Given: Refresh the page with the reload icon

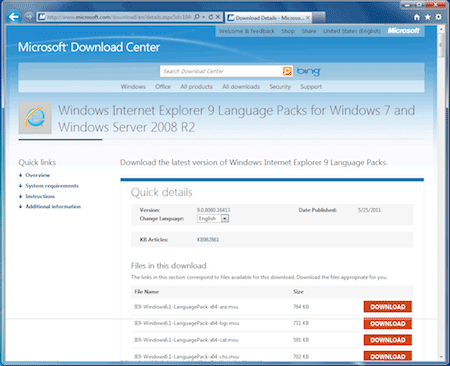Looking at the screenshot, I should (x=211, y=17).
